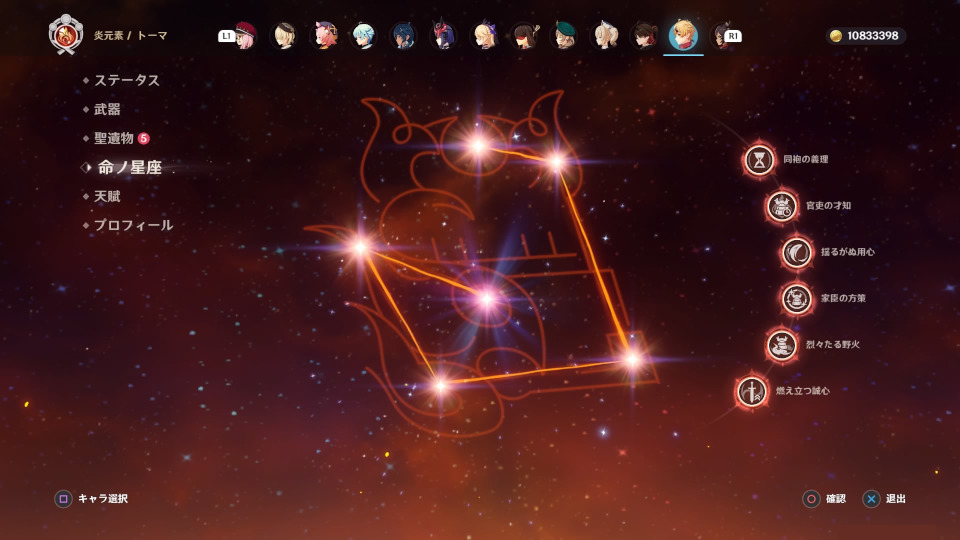Viewport: 960px width, 540px height.
Task: Select the blond character with the black headband
Action: click(284, 36)
